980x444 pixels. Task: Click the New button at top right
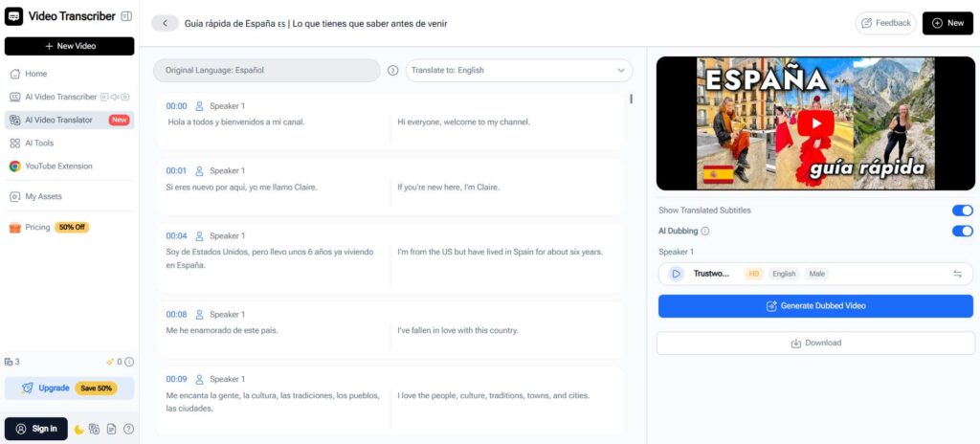947,23
